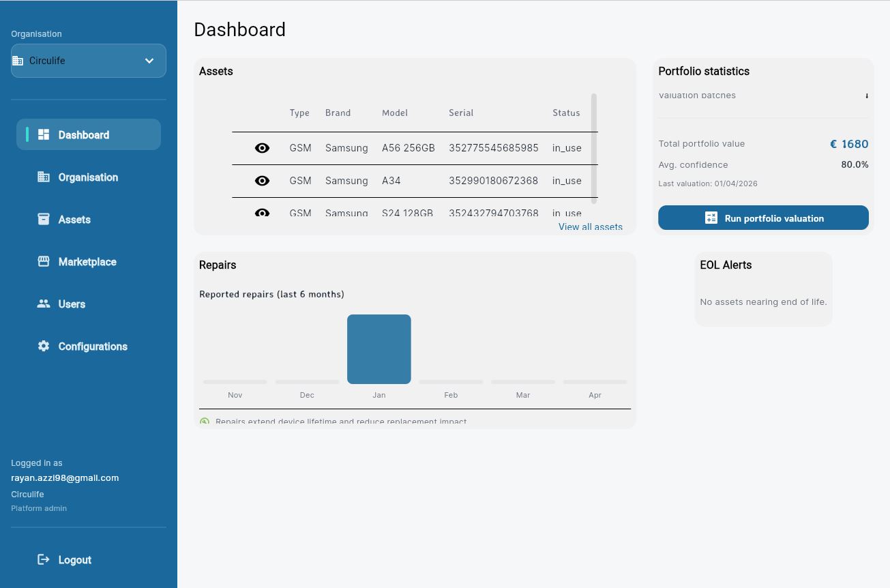Select the January bar in repairs chart
The width and height of the screenshot is (890, 588).
(x=379, y=349)
